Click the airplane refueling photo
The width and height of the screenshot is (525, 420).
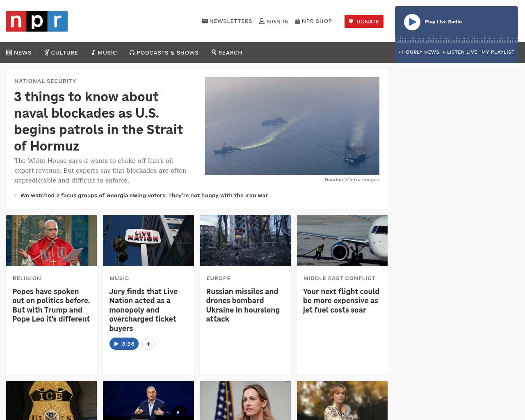(342, 240)
